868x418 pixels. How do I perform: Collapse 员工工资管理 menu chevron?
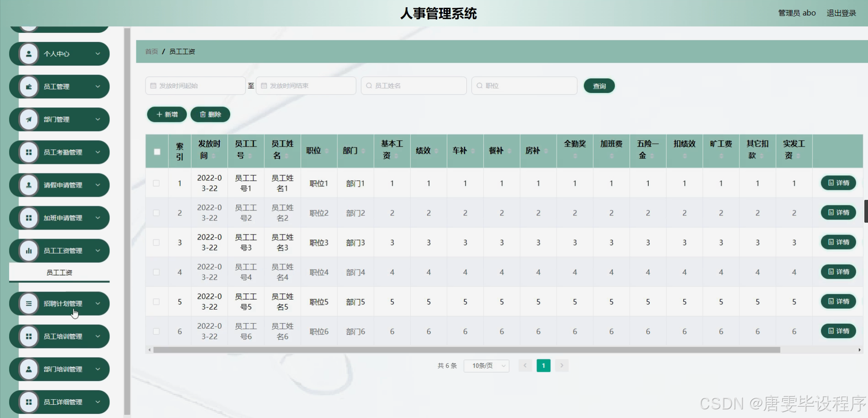98,250
